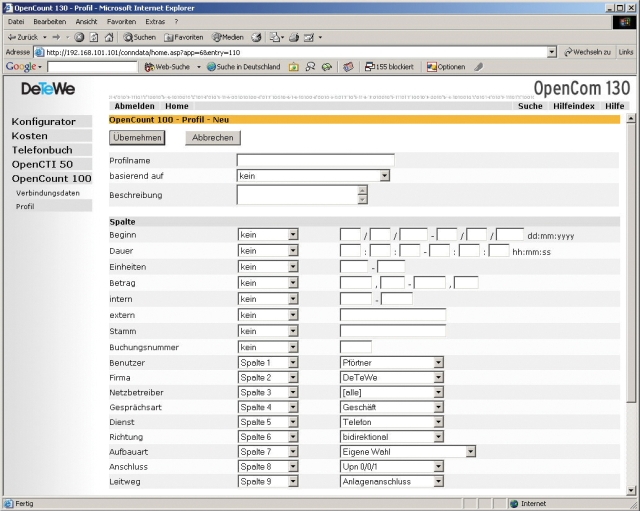Open the Favoriten toolbar button
The width and height of the screenshot is (640, 511).
pyautogui.click(x=184, y=38)
